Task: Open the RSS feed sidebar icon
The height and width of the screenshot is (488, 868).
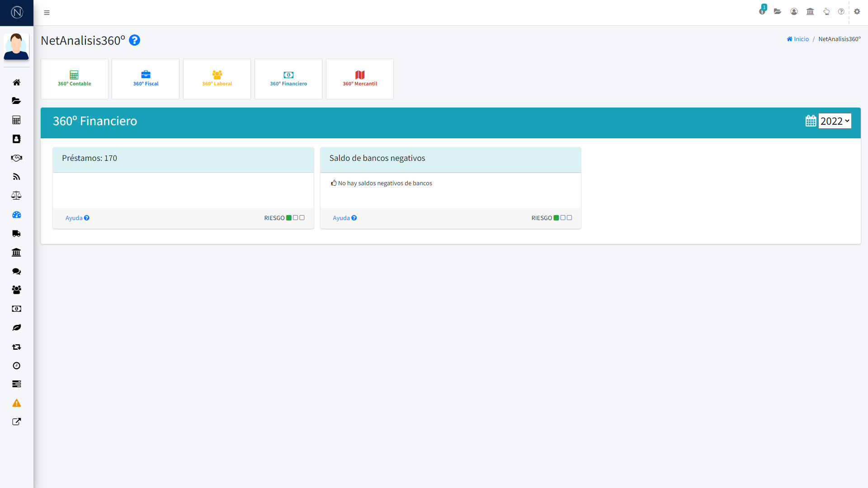Action: pyautogui.click(x=16, y=177)
